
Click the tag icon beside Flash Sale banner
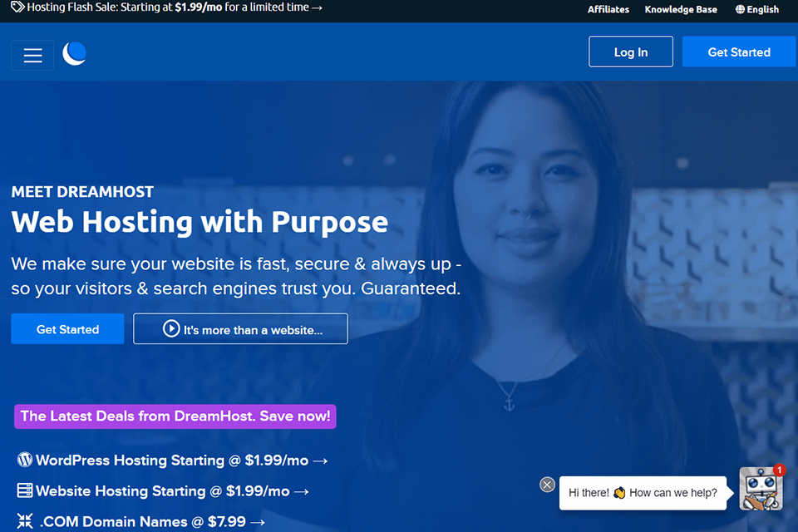coord(17,7)
